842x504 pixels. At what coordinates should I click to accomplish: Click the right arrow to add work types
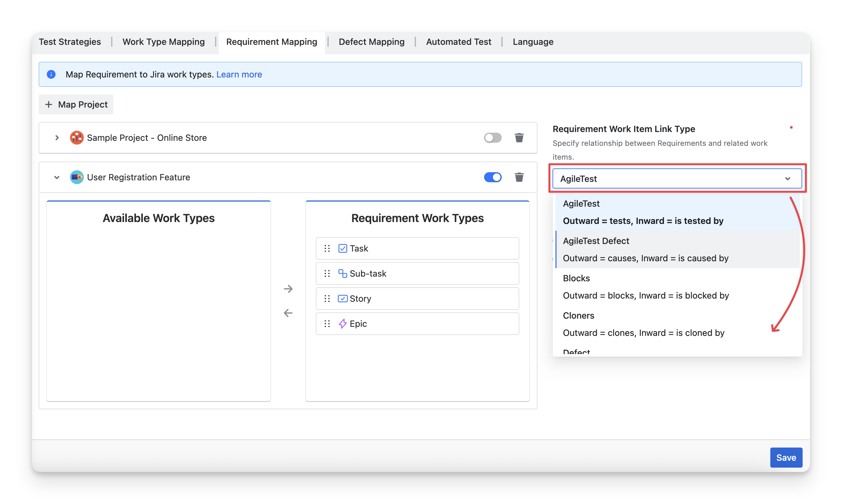tap(288, 289)
